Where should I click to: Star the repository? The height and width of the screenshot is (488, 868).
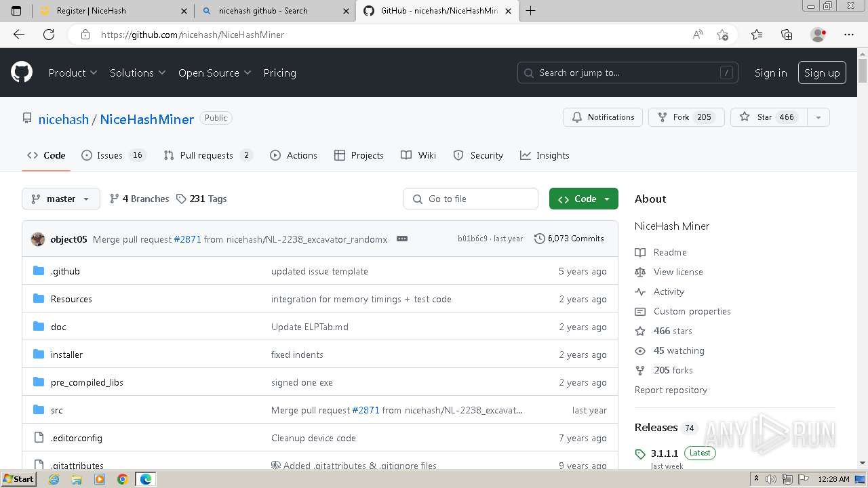coord(769,117)
